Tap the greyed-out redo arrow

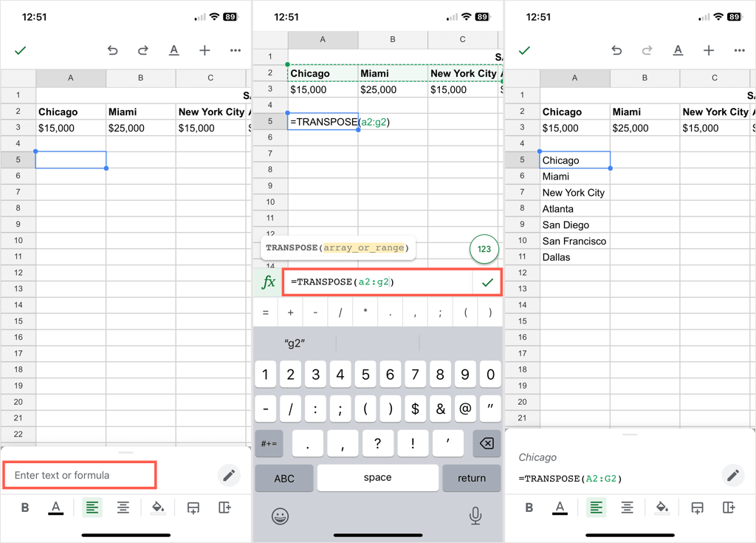647,51
